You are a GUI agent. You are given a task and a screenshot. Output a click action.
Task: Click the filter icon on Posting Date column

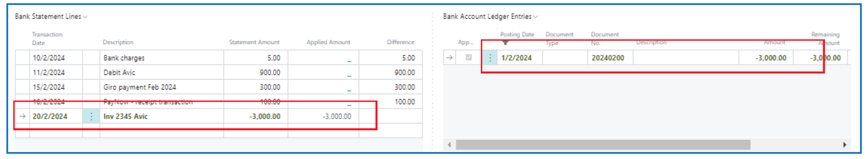point(505,42)
